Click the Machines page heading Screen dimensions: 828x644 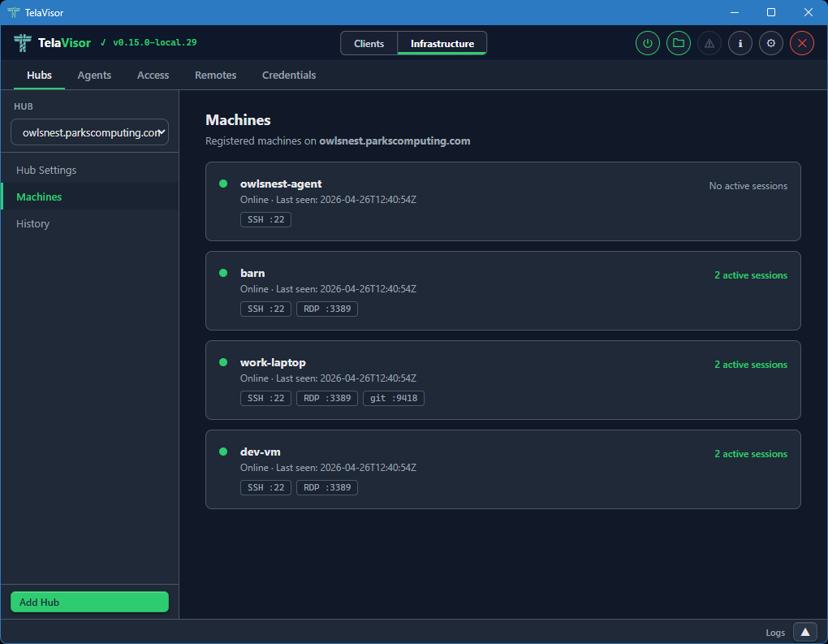pyautogui.click(x=238, y=120)
